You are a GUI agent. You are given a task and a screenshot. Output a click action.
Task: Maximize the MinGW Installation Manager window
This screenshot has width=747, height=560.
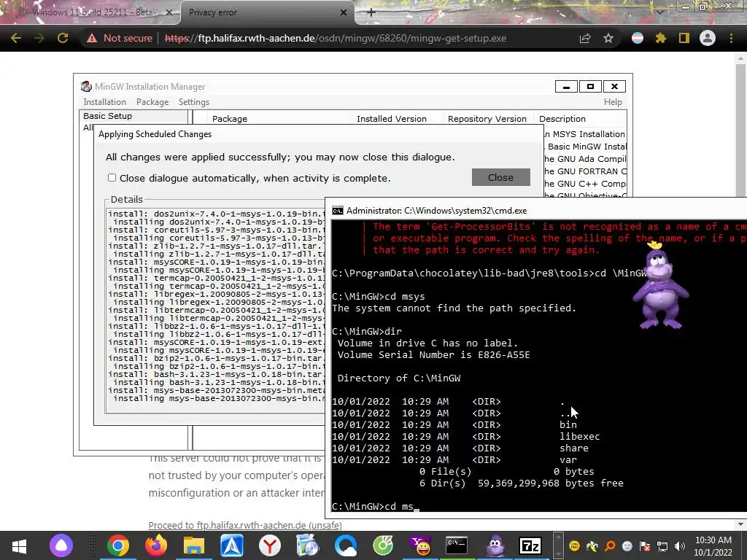point(590,86)
